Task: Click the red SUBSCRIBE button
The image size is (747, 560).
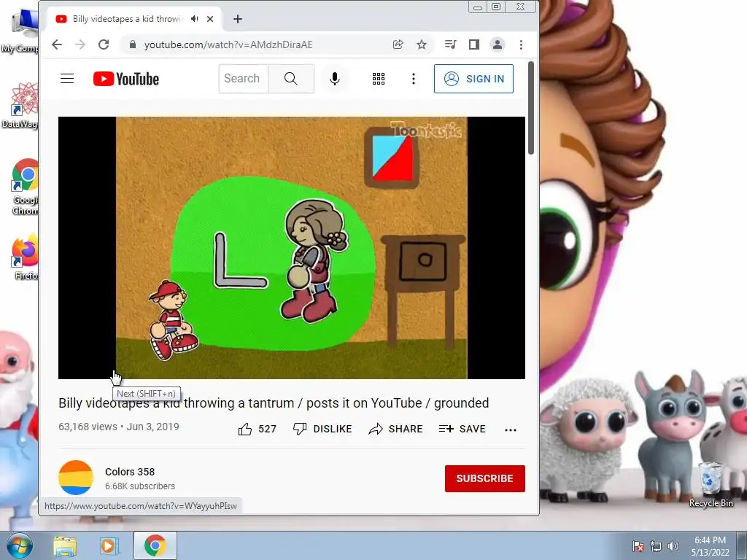Action: click(485, 478)
